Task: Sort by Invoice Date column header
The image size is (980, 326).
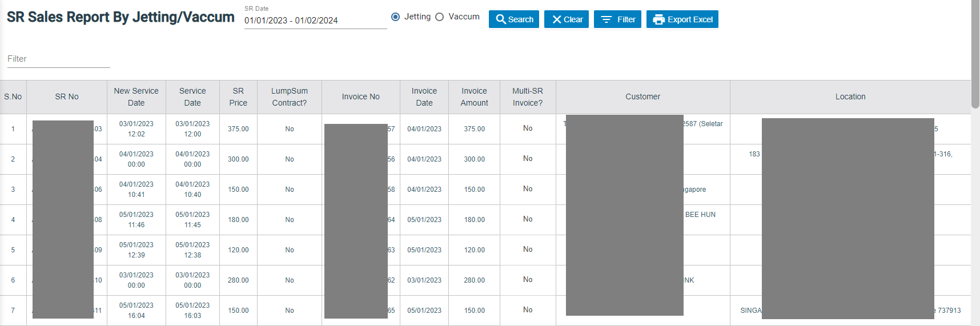Action: pos(424,97)
